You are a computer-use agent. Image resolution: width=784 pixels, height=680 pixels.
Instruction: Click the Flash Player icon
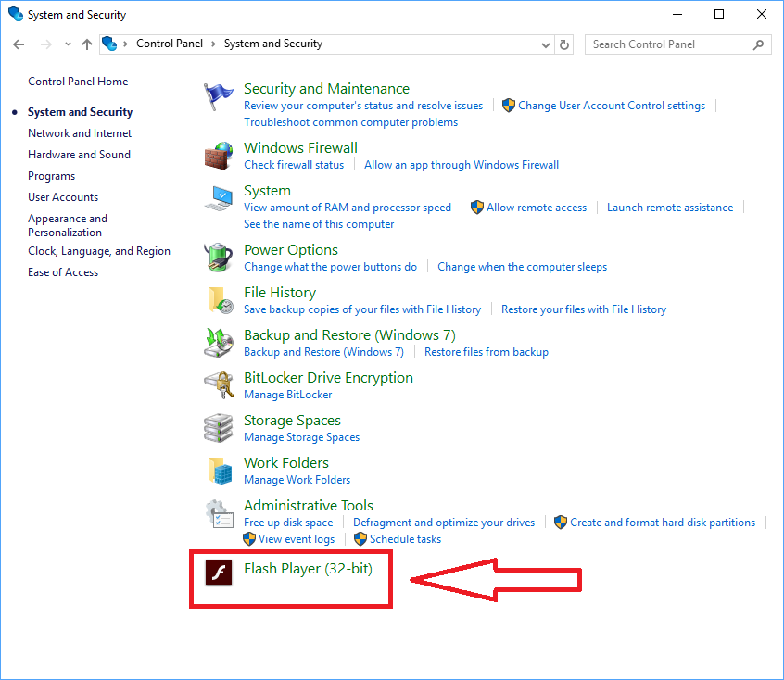coord(219,572)
